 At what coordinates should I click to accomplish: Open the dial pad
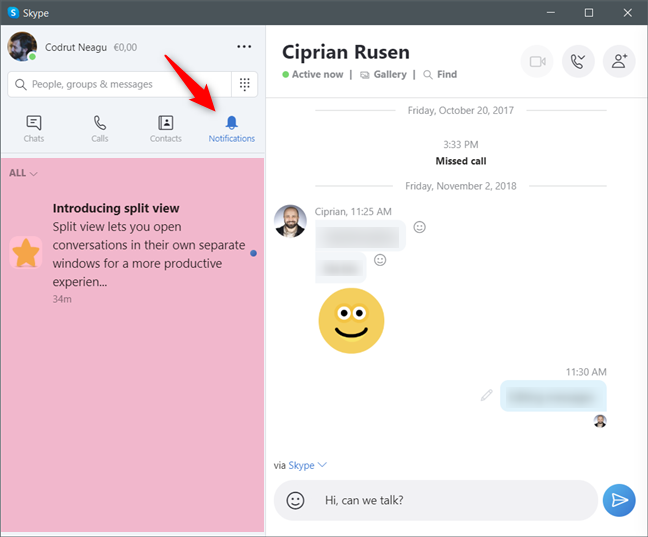pos(245,84)
